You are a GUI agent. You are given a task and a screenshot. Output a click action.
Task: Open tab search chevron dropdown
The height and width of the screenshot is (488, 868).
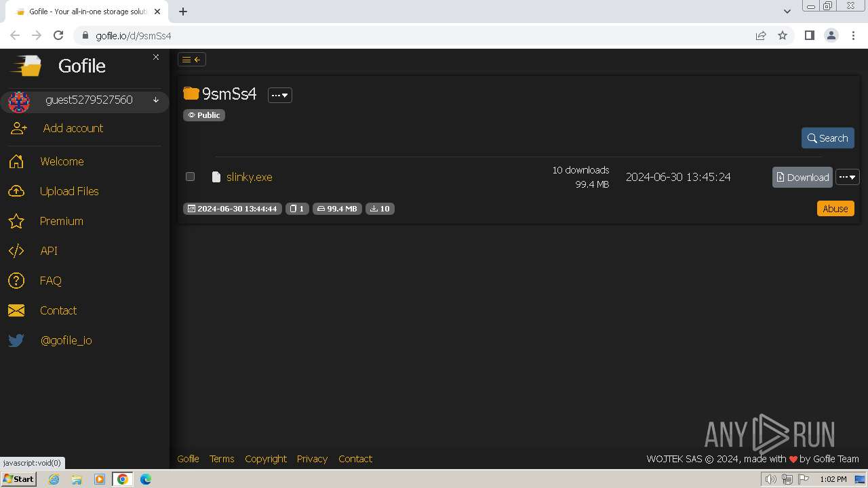787,12
